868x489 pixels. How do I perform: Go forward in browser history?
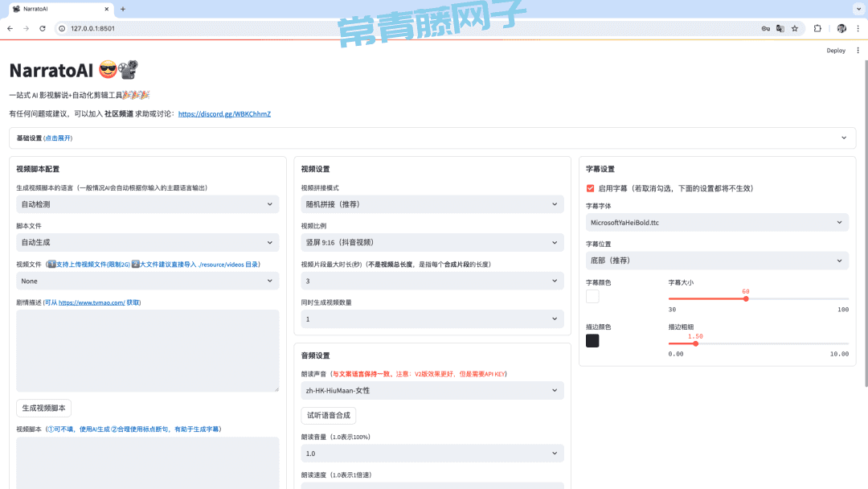[26, 28]
